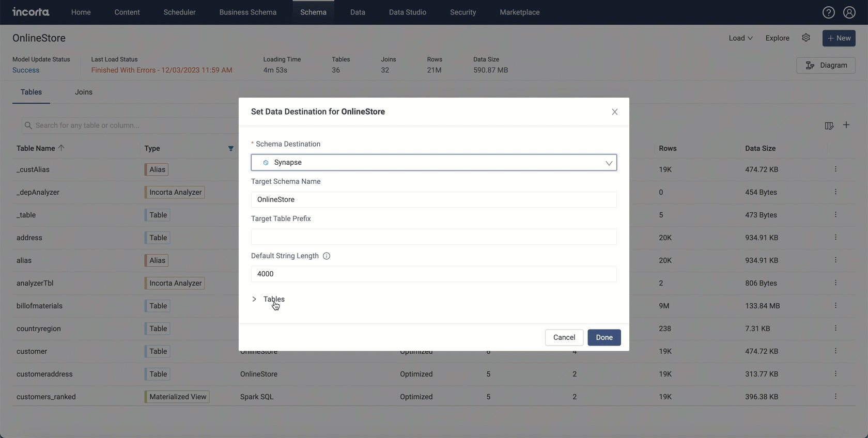Viewport: 868px width, 438px height.
Task: Open row menu for _custAlias
Action: pos(835,169)
